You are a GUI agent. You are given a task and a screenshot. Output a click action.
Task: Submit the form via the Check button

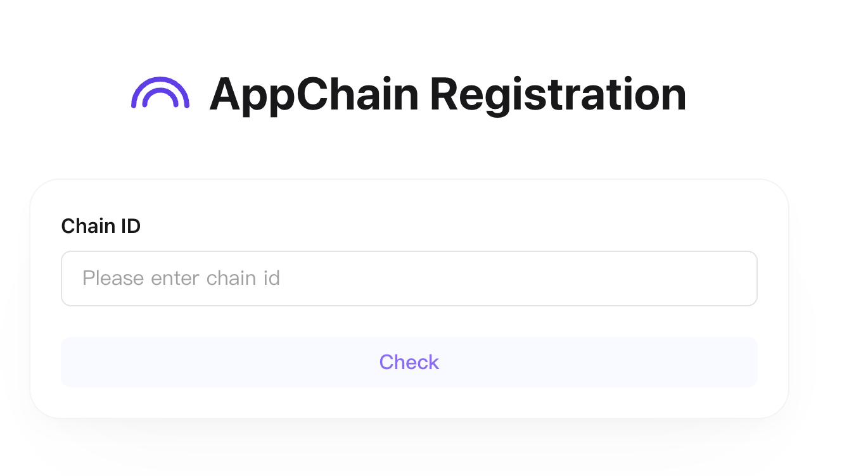[409, 362]
